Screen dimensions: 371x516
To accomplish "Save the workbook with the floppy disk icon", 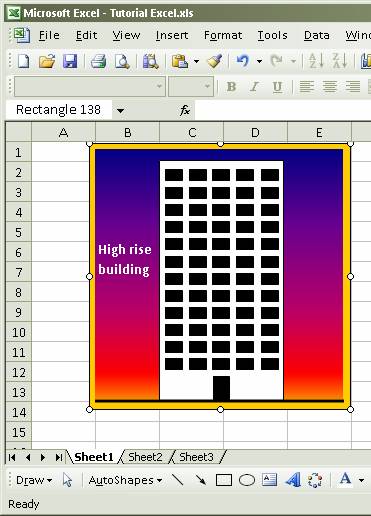I will pyautogui.click(x=70, y=61).
